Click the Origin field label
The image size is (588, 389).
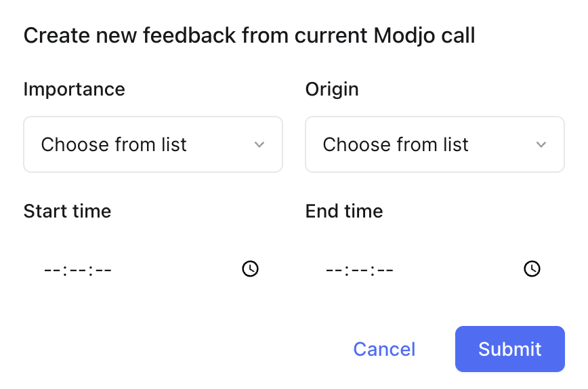coord(332,89)
